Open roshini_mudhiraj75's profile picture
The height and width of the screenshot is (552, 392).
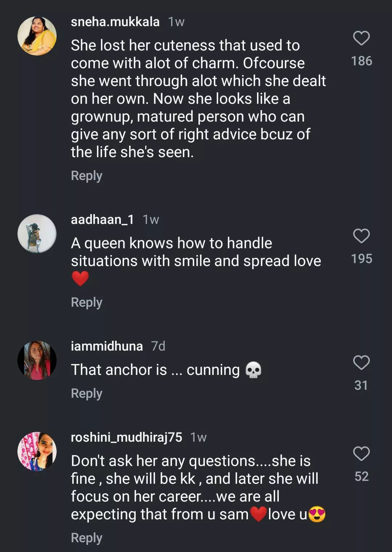pos(37,451)
